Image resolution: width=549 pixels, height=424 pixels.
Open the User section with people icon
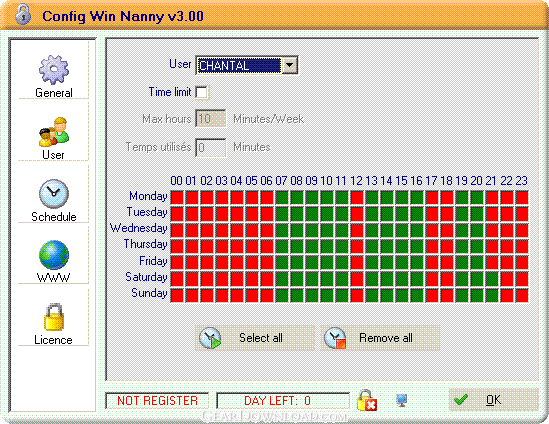pos(54,132)
